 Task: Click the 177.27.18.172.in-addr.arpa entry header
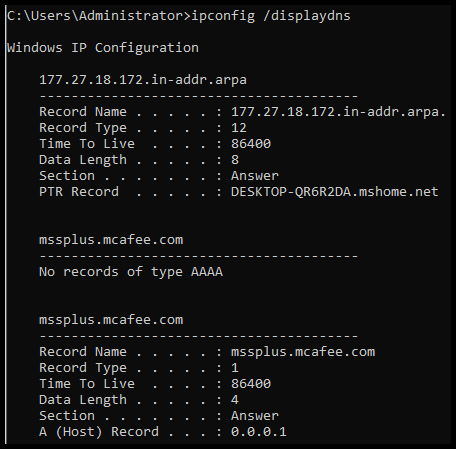pyautogui.click(x=143, y=80)
